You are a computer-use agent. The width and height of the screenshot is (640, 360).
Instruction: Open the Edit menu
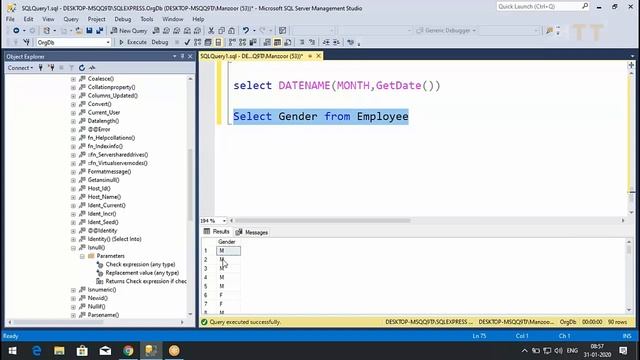click(x=28, y=19)
